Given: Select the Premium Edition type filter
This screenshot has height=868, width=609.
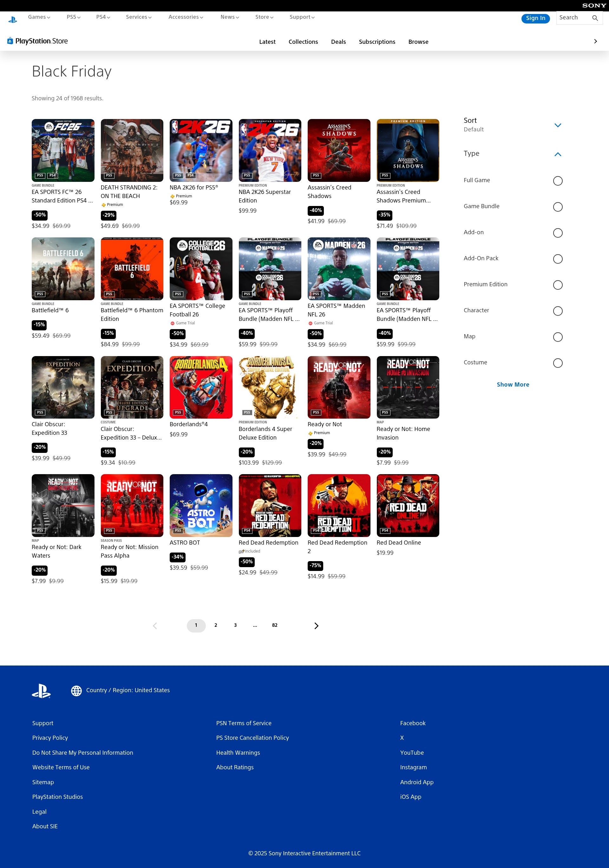Looking at the screenshot, I should pyautogui.click(x=558, y=285).
